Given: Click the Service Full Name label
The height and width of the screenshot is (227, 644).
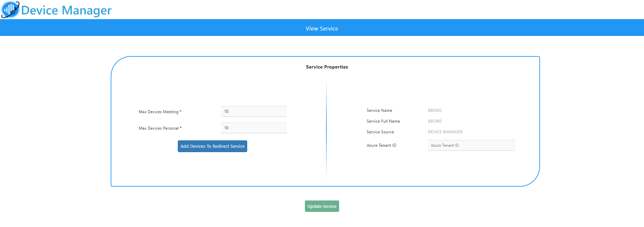Looking at the screenshot, I should 383,121.
